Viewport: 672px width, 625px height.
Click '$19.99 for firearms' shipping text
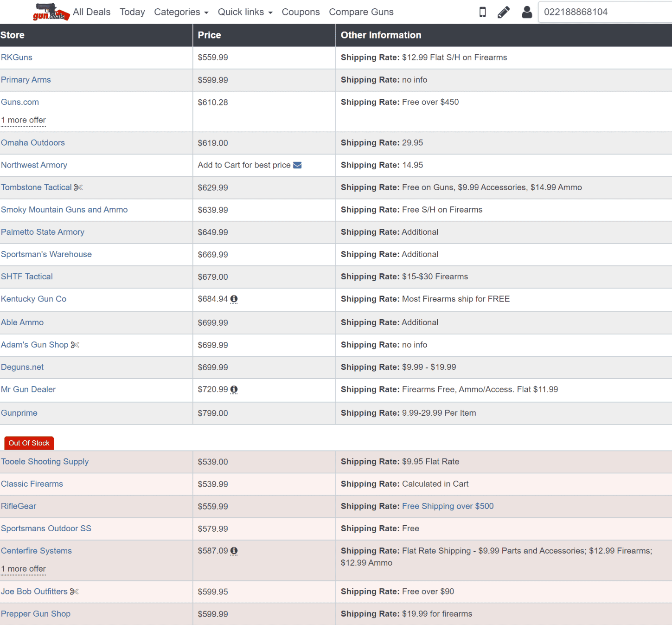click(437, 614)
